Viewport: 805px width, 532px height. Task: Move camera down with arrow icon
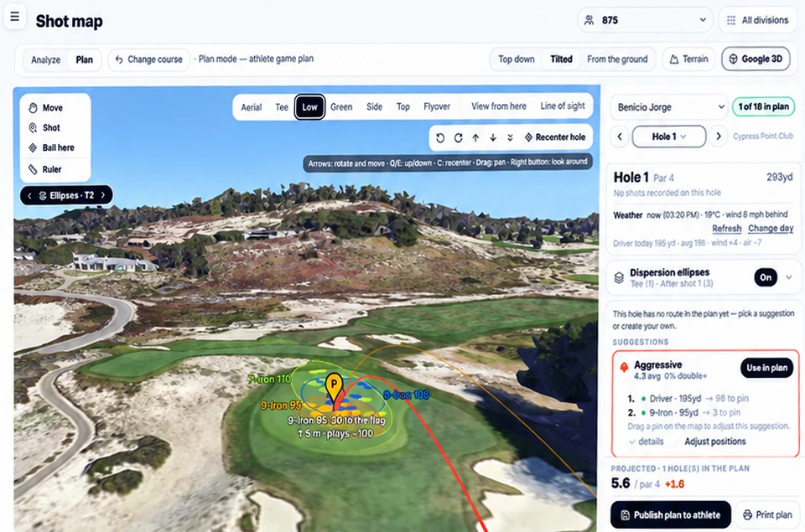point(493,137)
